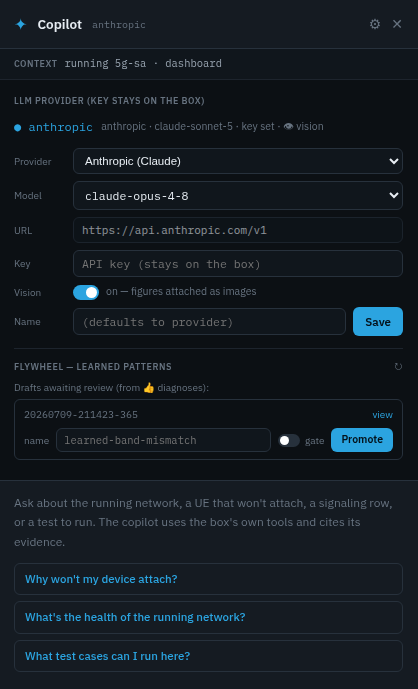Open the Model dropdown showing claude-opus-4-8
This screenshot has width=418, height=689.
[x=238, y=196]
